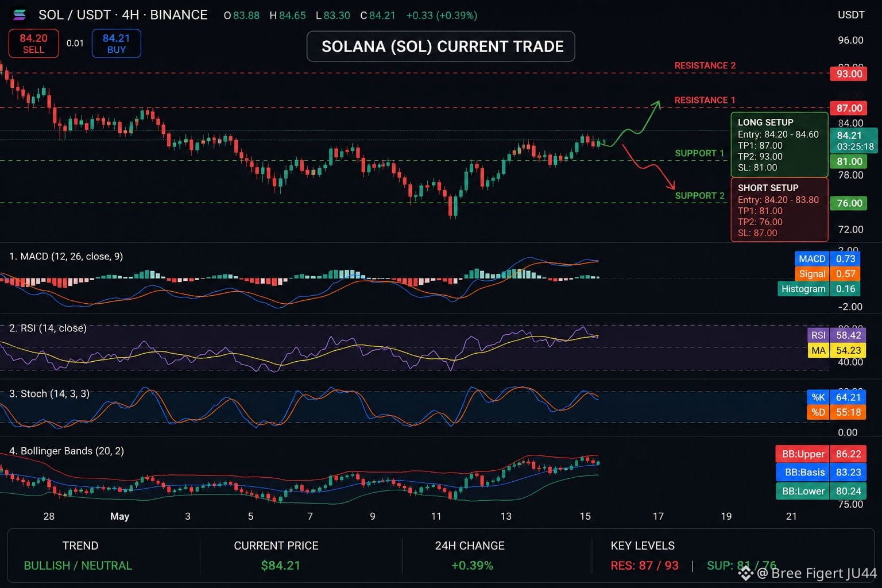Click the May label on time axis

pyautogui.click(x=119, y=516)
